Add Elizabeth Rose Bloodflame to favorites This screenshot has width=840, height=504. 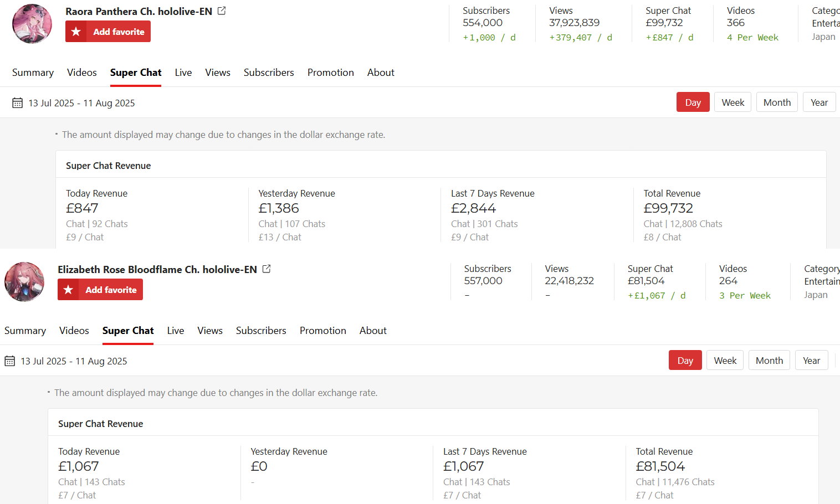point(100,290)
